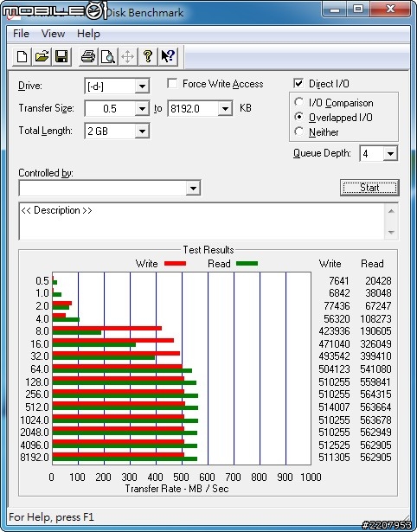
Task: Click the 256.0 row read value 564315
Action: pyautogui.click(x=376, y=394)
